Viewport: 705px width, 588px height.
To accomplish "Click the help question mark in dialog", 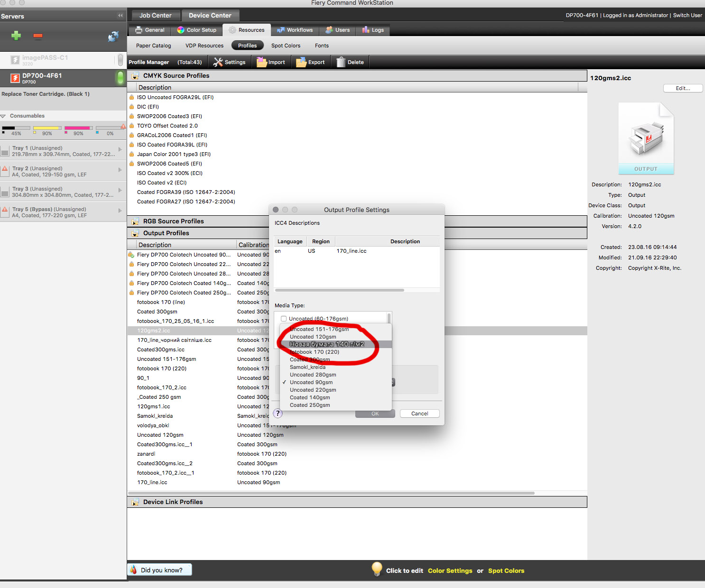I will [x=278, y=413].
